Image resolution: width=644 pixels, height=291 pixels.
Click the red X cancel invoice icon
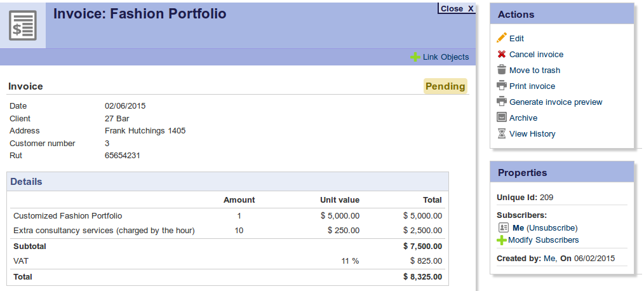(501, 55)
